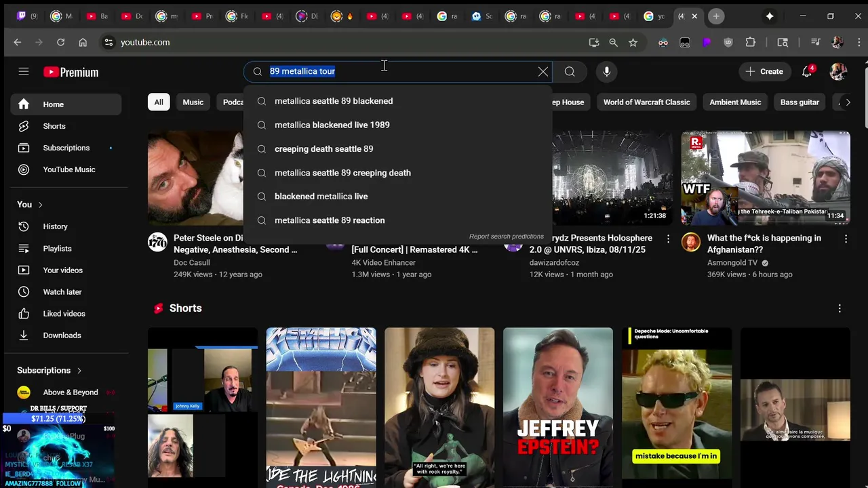The height and width of the screenshot is (488, 868).
Task: Open the 'Jeffrey Epstein?' short
Action: 558,407
